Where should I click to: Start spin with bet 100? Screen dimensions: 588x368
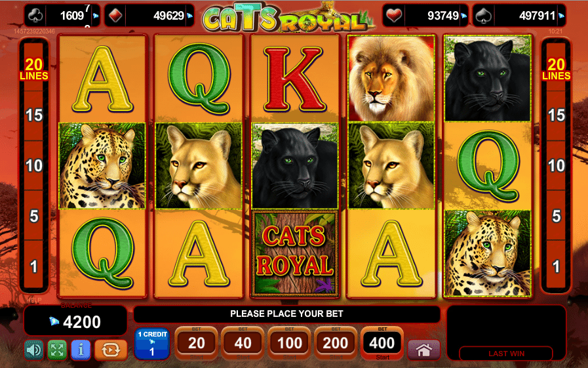289,344
